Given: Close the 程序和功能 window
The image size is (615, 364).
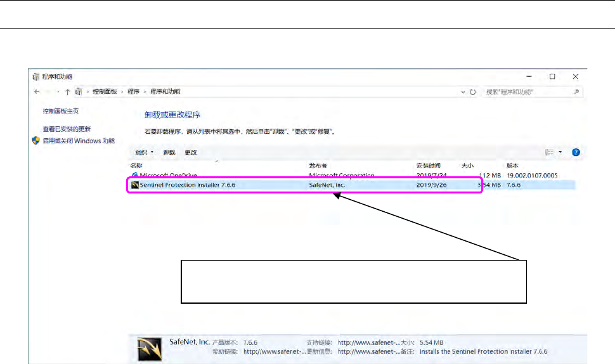Looking at the screenshot, I should (576, 77).
